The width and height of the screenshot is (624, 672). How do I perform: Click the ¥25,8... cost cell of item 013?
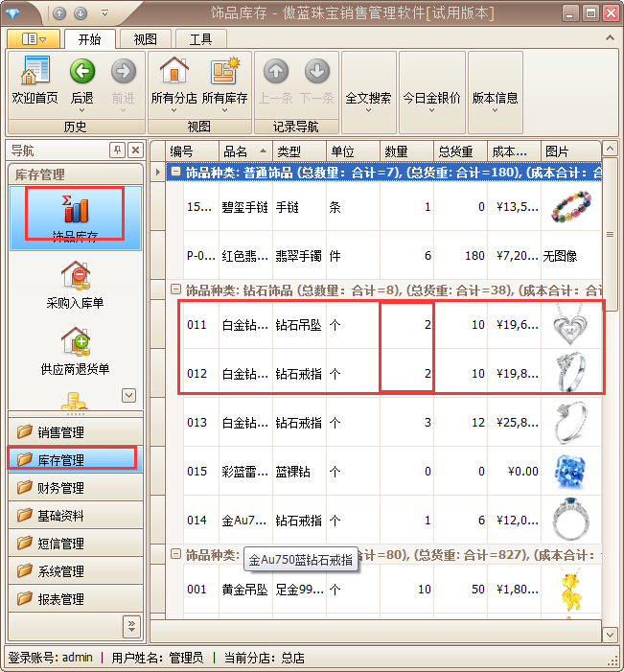[x=514, y=422]
